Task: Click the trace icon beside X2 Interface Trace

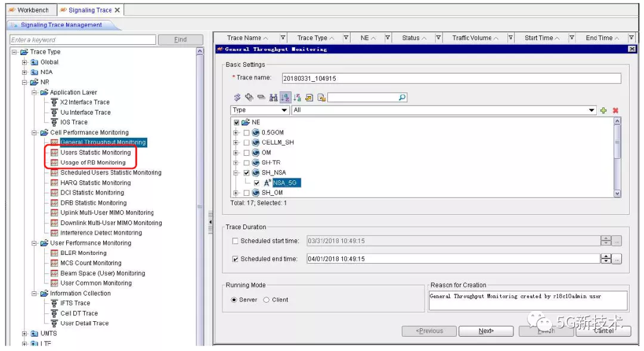Action: pos(54,102)
